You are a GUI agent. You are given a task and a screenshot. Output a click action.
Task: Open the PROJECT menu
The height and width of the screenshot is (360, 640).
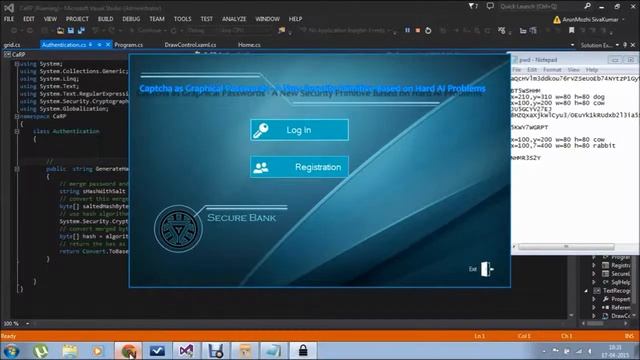pyautogui.click(x=77, y=19)
